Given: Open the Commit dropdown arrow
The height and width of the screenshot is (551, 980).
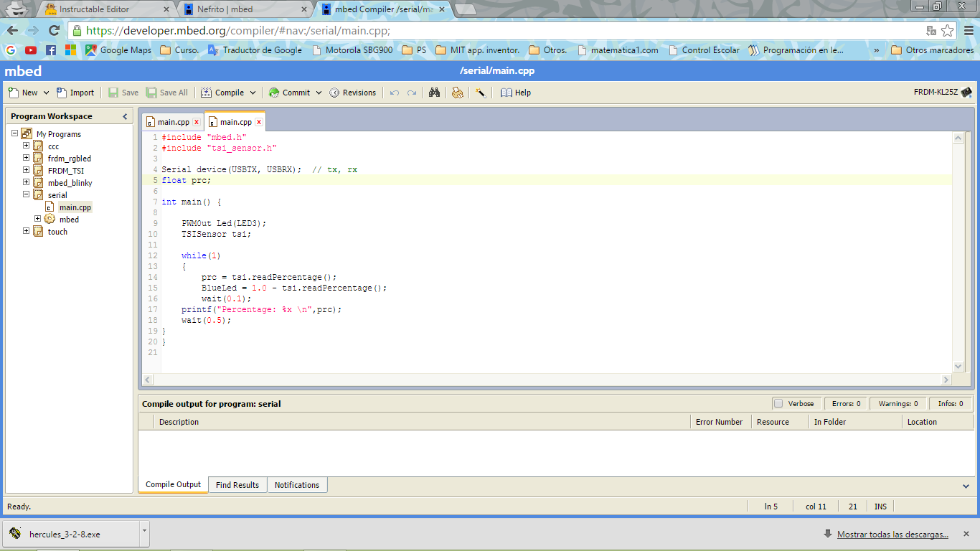Looking at the screenshot, I should coord(319,93).
